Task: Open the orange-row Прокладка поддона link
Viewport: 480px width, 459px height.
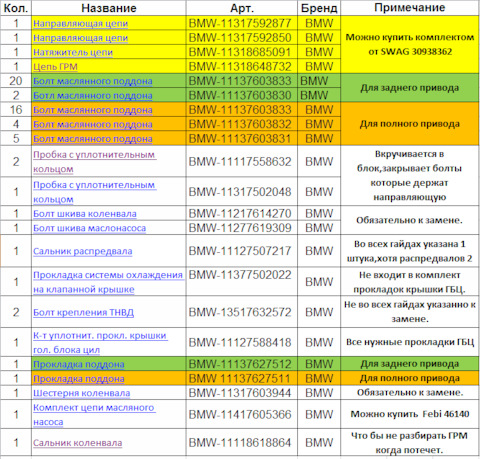Action: [x=79, y=379]
